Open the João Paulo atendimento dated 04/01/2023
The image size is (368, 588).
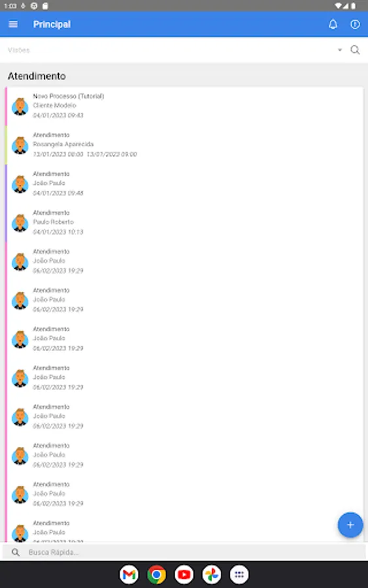click(184, 184)
